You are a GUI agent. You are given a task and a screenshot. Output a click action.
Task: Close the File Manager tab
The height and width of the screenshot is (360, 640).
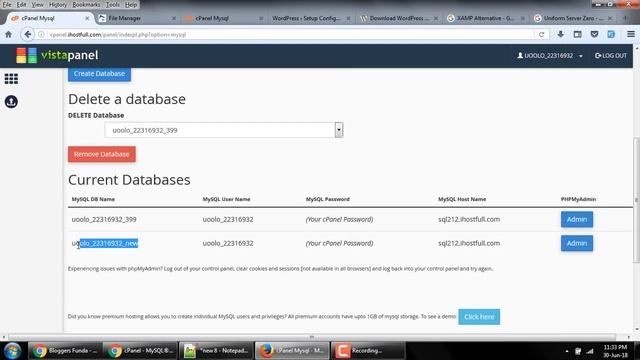click(174, 18)
